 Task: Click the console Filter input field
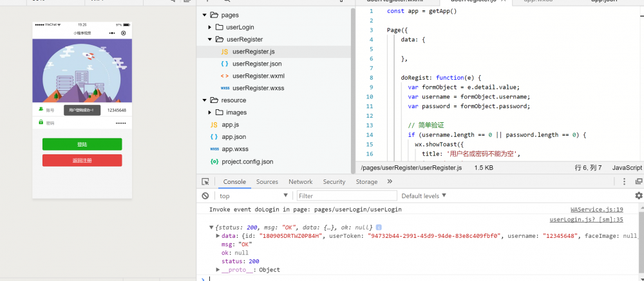[x=345, y=195]
